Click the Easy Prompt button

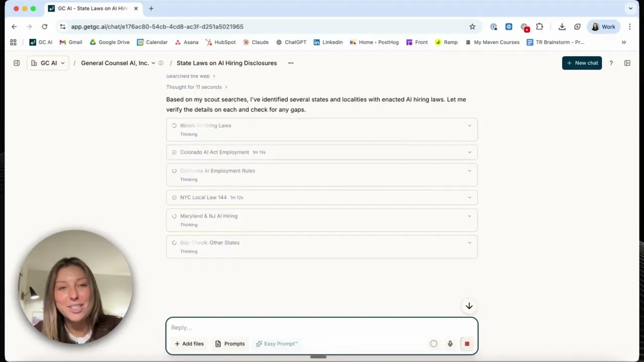(277, 344)
